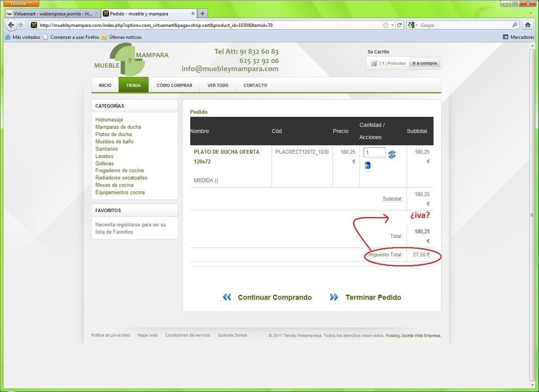Click the Impuesto Total 27,50 € value
Viewport: 539px width, 392px height.
pos(421,254)
